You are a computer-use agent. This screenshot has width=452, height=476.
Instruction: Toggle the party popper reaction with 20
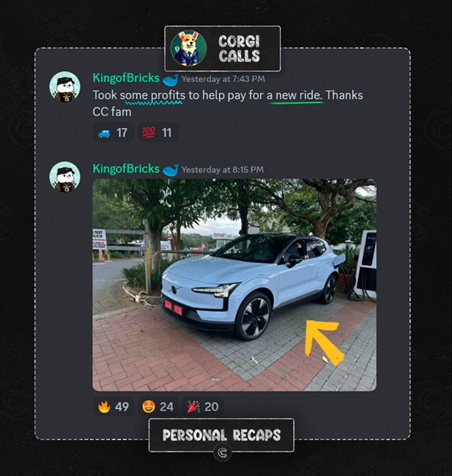(203, 407)
